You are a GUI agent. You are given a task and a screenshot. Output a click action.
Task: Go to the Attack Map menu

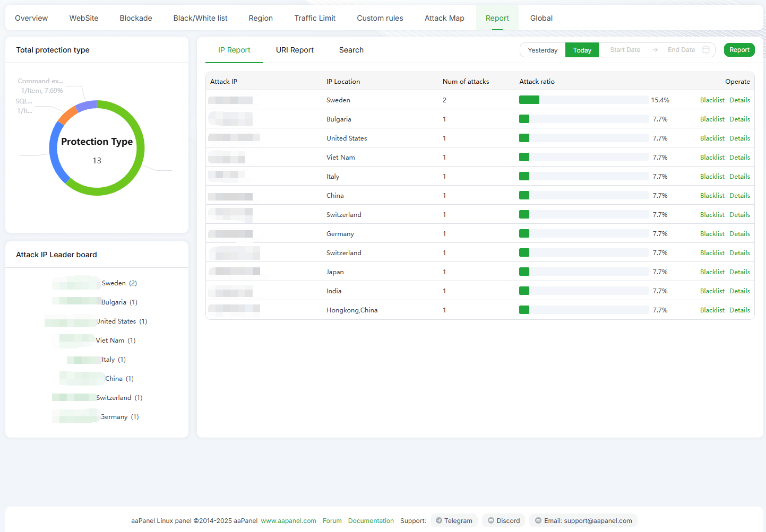click(444, 18)
